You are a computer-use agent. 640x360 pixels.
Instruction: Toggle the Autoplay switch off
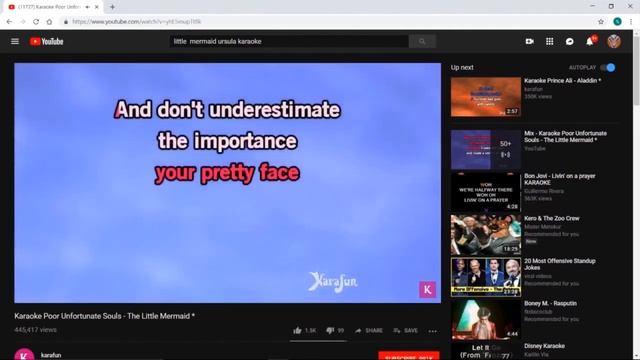[608, 68]
